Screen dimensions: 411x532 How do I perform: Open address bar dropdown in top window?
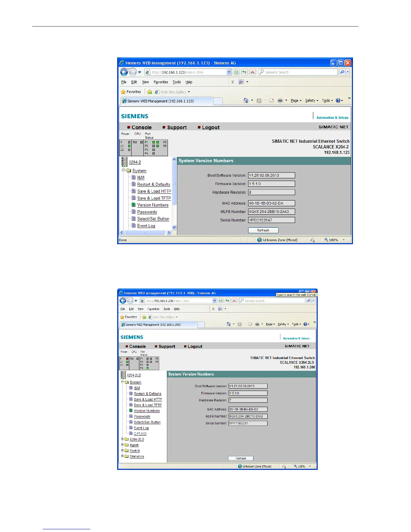(229, 72)
